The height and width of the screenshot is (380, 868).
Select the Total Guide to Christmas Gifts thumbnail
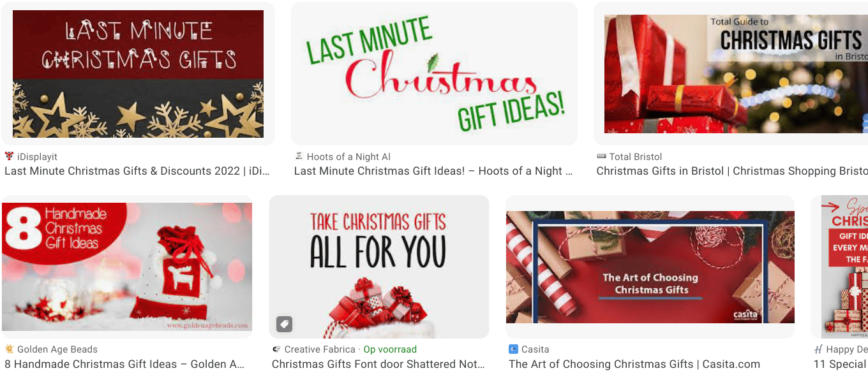[x=731, y=74]
